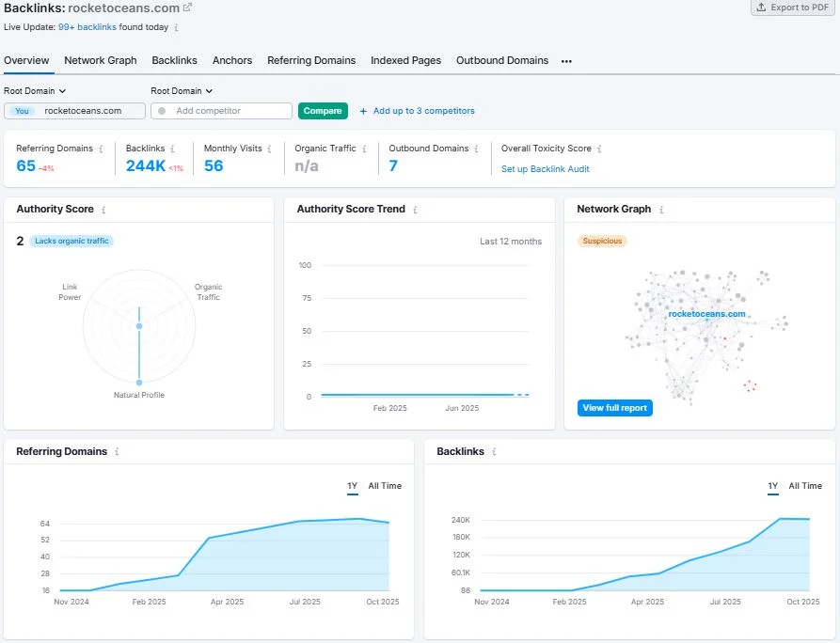Click Backlinks value 244K

pos(146,166)
